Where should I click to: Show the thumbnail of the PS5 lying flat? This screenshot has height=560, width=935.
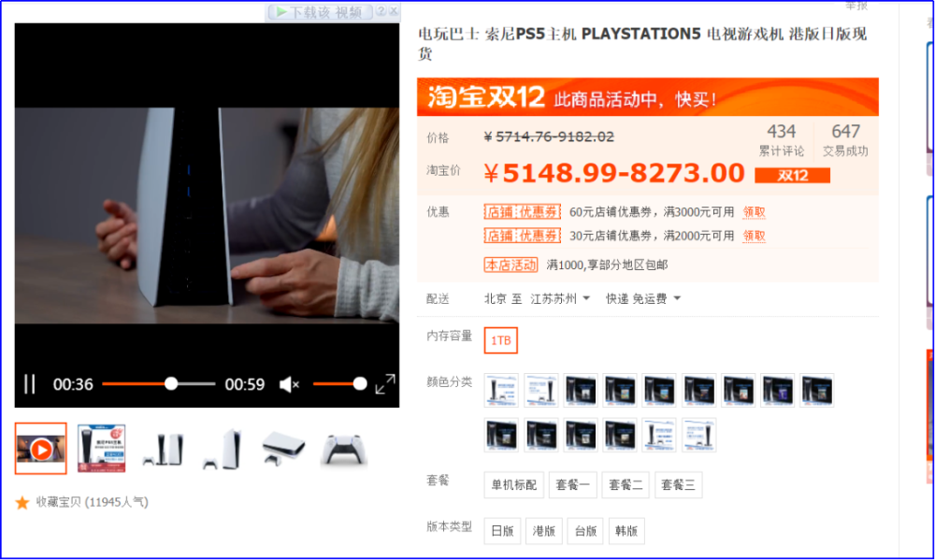283,449
